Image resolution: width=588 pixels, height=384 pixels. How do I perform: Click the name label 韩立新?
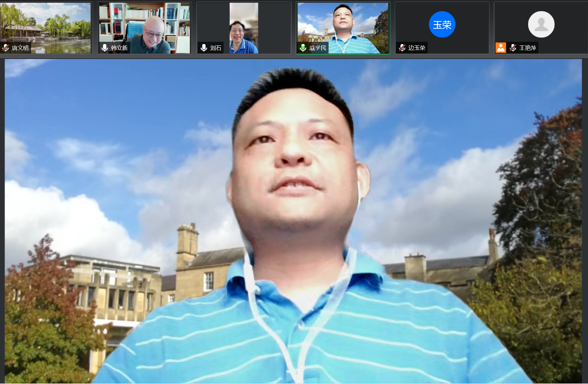(119, 48)
